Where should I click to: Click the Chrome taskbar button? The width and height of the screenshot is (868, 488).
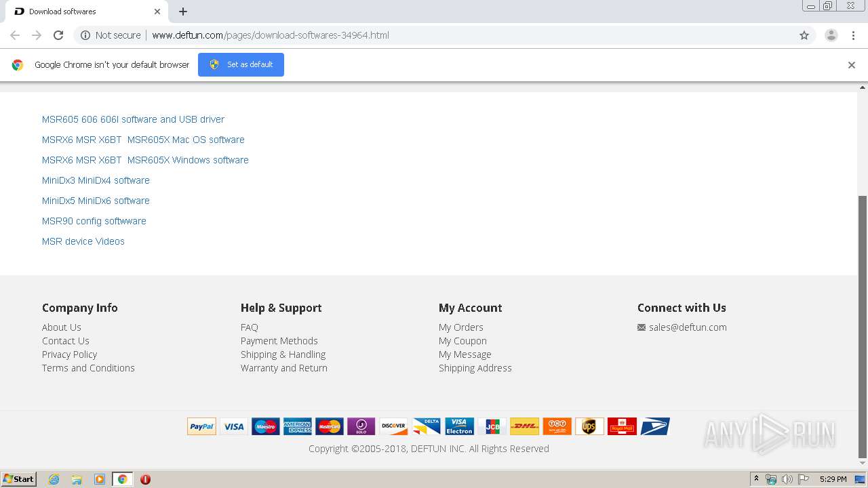click(x=122, y=479)
